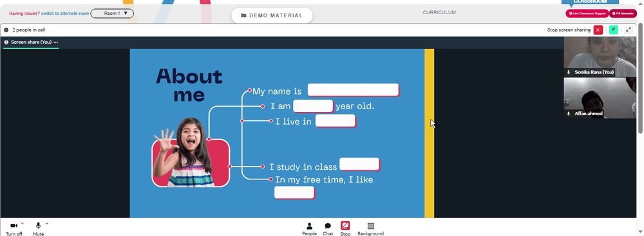Viewport: 644px width, 236px height.
Task: Open screen share more options dots
Action: click(x=56, y=42)
